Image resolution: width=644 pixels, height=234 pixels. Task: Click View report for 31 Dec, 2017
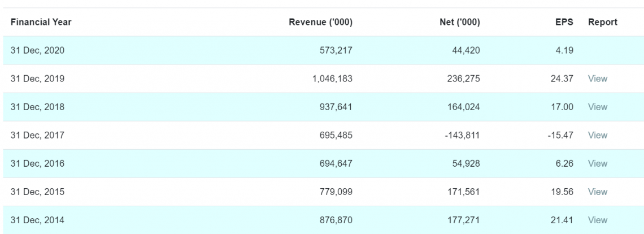[597, 135]
